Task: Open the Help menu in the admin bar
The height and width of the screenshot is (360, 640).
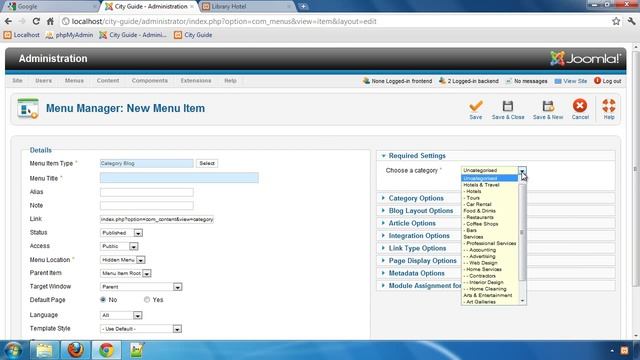Action: pos(230,81)
